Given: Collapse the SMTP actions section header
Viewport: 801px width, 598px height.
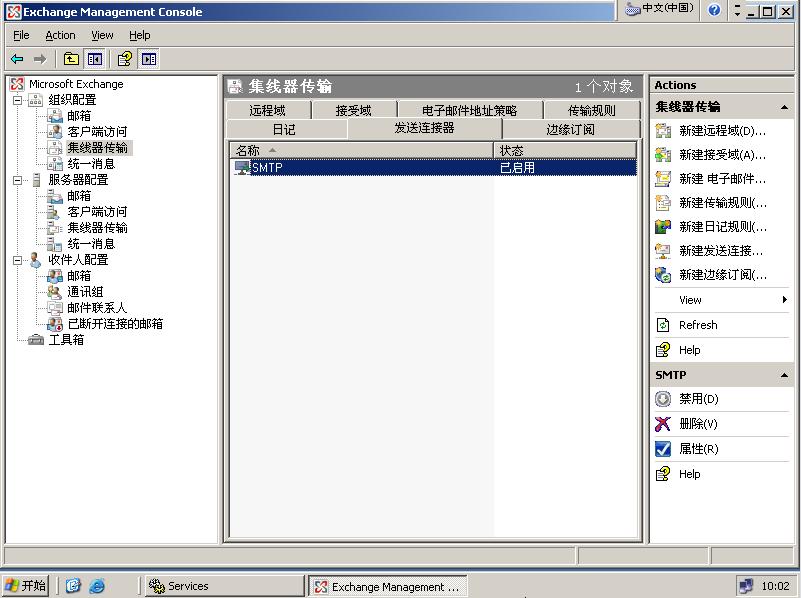Looking at the screenshot, I should [783, 375].
